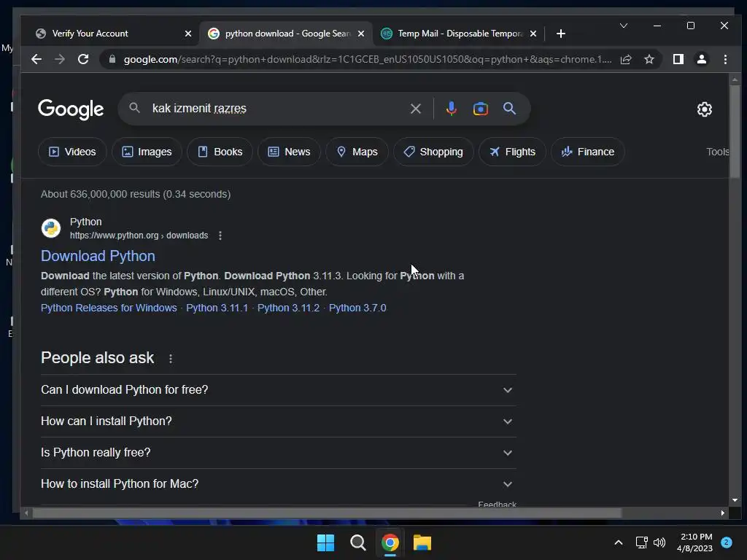Viewport: 747px width, 560px height.
Task: Show hidden system tray icons
Action: pyautogui.click(x=619, y=542)
